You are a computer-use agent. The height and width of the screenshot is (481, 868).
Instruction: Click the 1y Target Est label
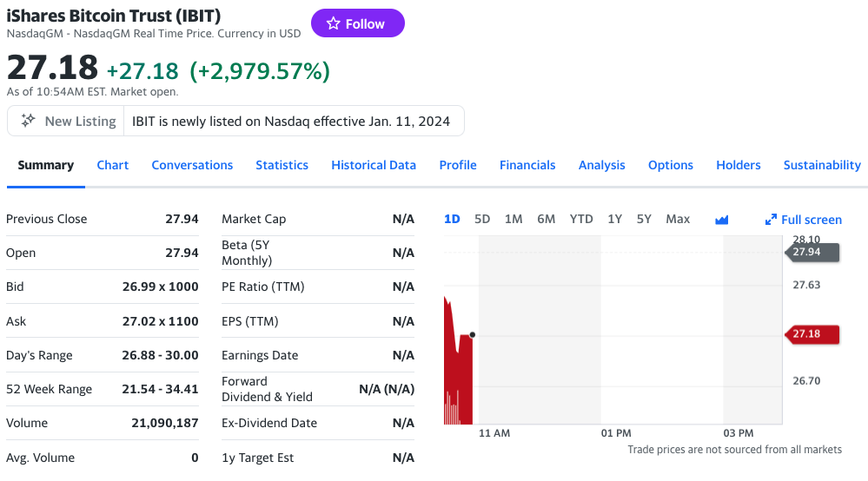click(257, 458)
